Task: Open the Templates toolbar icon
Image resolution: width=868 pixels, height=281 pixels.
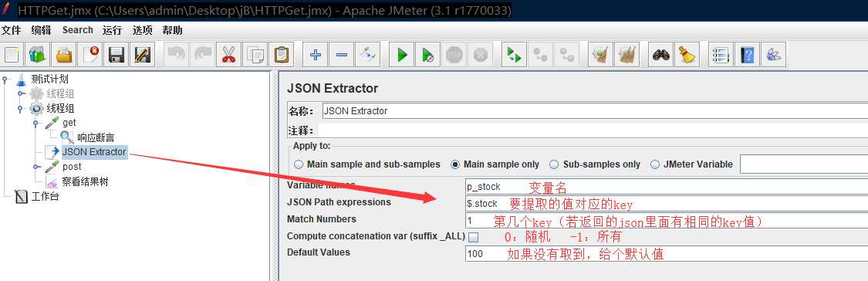Action: click(39, 54)
